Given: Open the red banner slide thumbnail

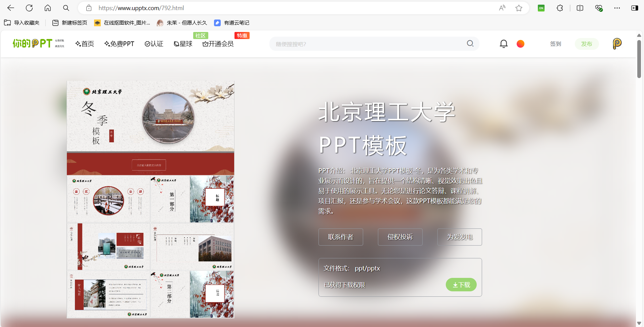Looking at the screenshot, I should [x=151, y=163].
